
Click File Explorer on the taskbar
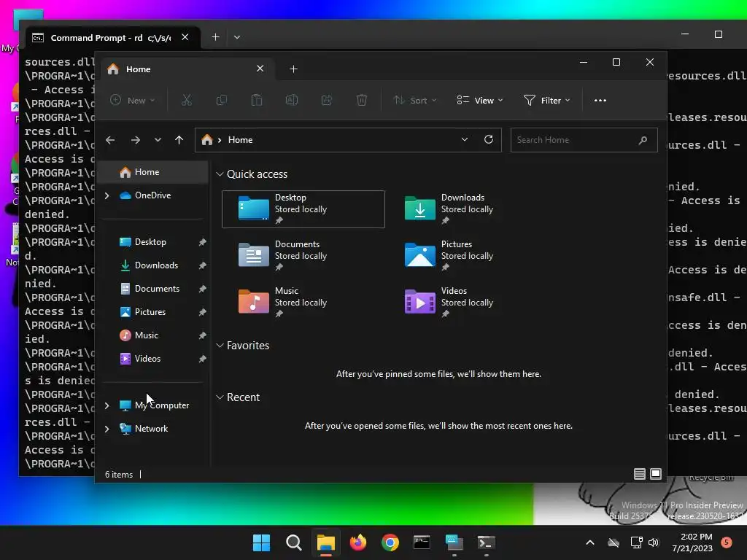tap(326, 542)
